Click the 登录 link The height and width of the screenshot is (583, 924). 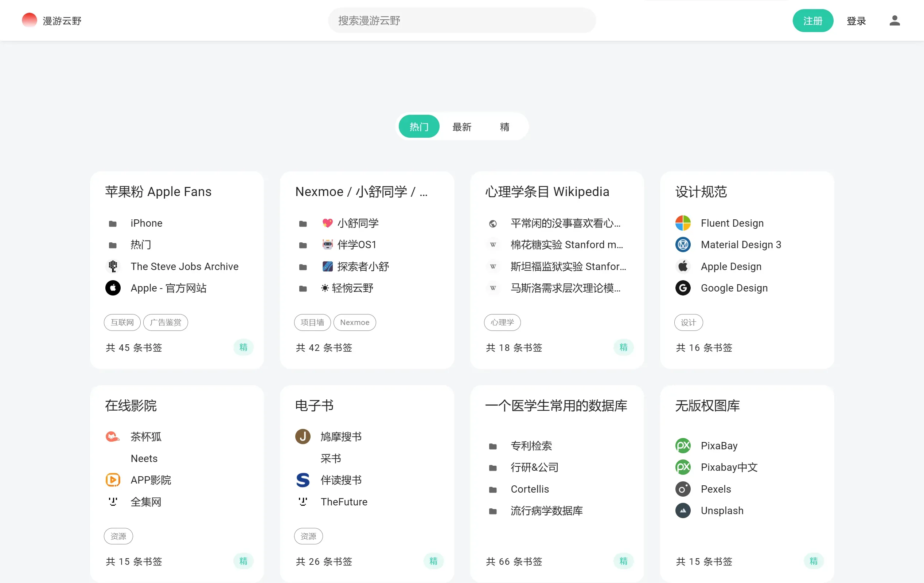point(856,21)
